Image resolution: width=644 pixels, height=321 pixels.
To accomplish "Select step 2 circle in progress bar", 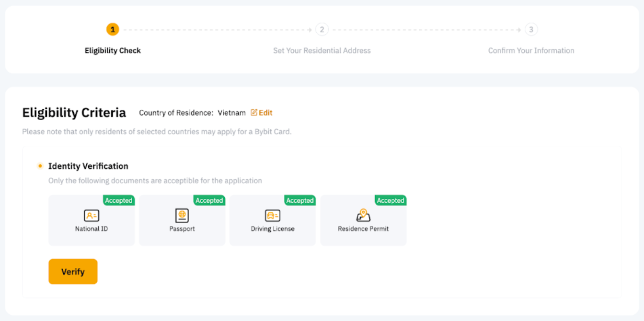I will click(x=322, y=30).
